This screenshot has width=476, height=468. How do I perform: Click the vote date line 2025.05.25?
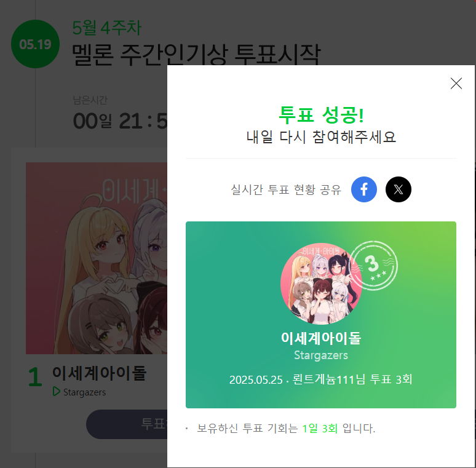coord(321,379)
